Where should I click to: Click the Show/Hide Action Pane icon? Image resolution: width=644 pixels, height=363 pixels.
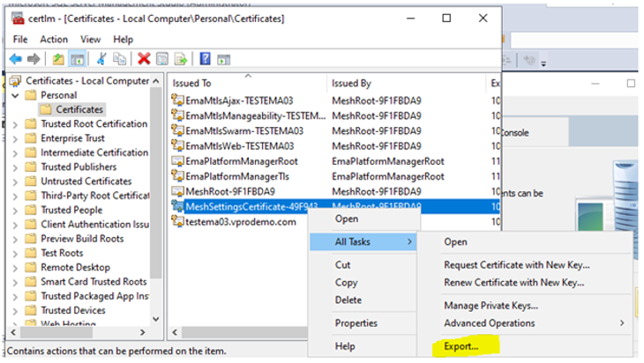click(x=224, y=60)
